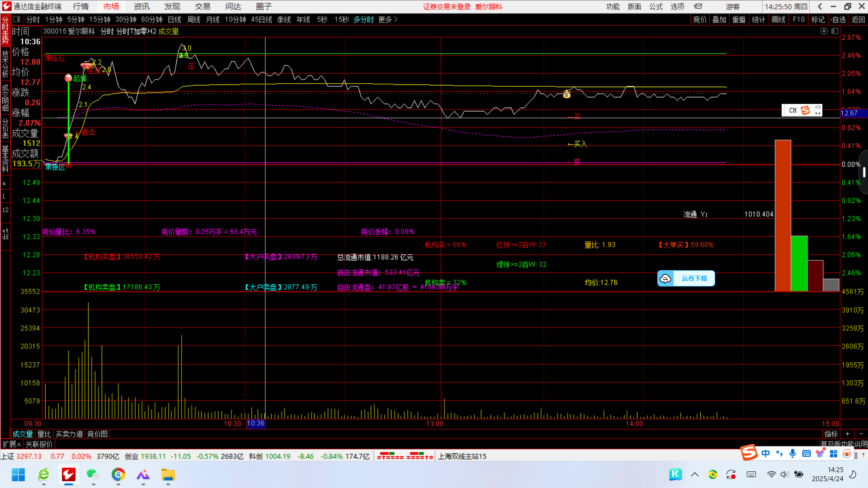Toggle Sogou Chinese/English mode 中 icon

pos(765,453)
